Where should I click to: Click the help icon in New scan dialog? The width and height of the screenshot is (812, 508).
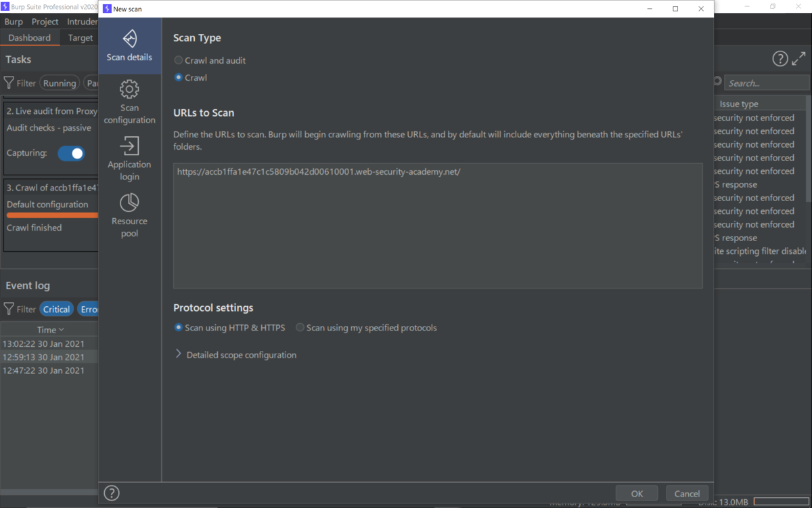pos(112,493)
